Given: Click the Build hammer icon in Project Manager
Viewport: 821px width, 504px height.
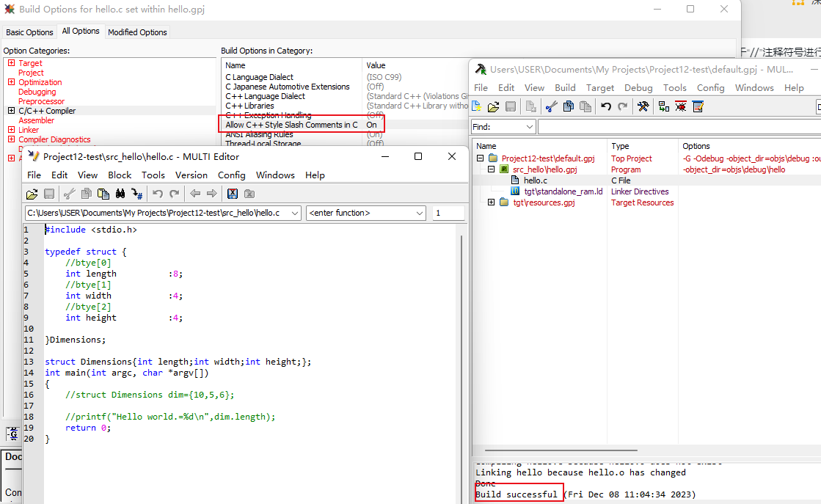Looking at the screenshot, I should pos(643,106).
